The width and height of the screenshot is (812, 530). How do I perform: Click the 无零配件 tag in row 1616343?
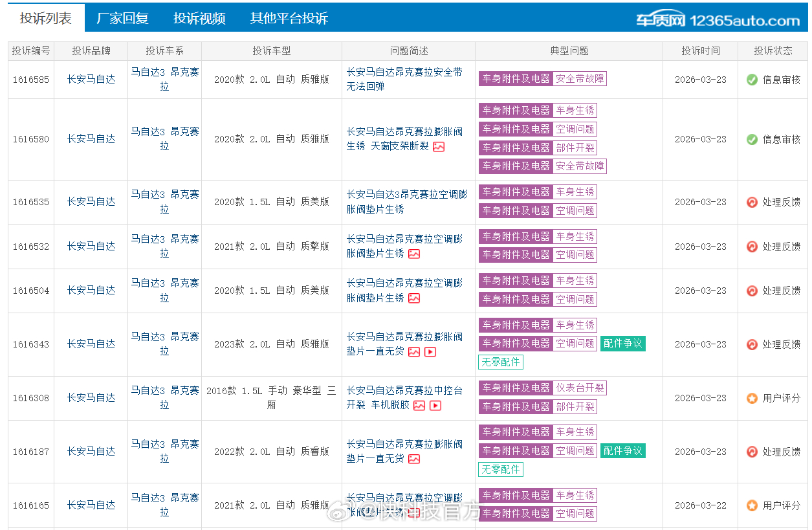point(501,362)
